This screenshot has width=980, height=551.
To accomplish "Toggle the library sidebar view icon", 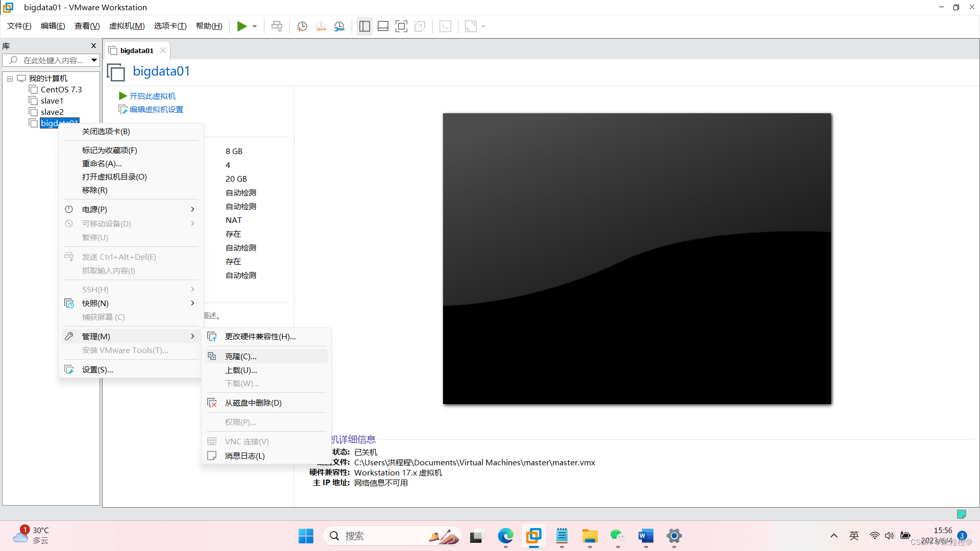I will (x=364, y=26).
